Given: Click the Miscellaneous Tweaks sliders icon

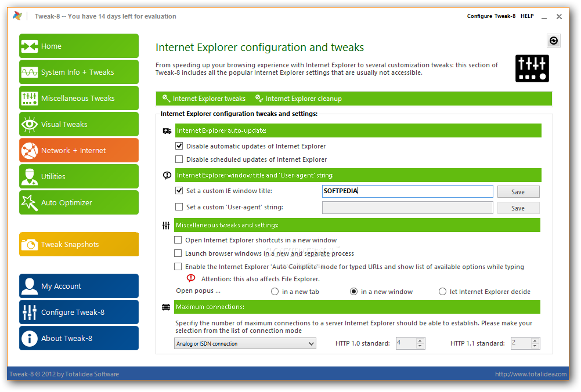Looking at the screenshot, I should [30, 99].
